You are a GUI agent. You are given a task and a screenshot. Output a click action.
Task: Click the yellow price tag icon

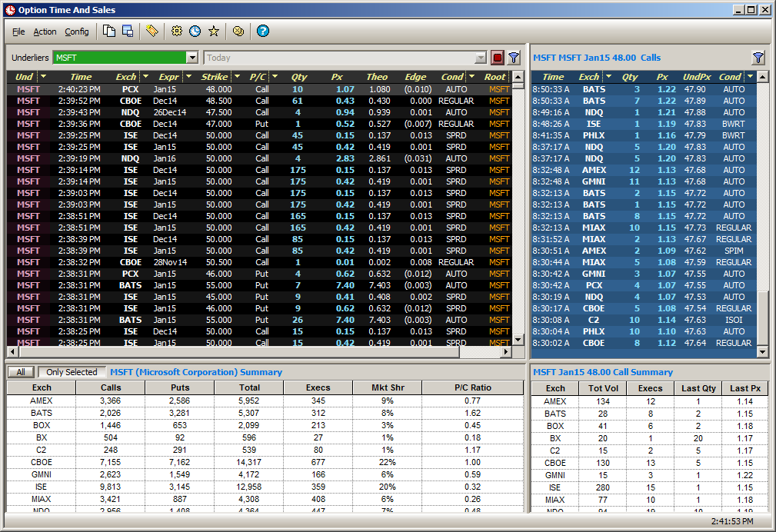coord(152,32)
